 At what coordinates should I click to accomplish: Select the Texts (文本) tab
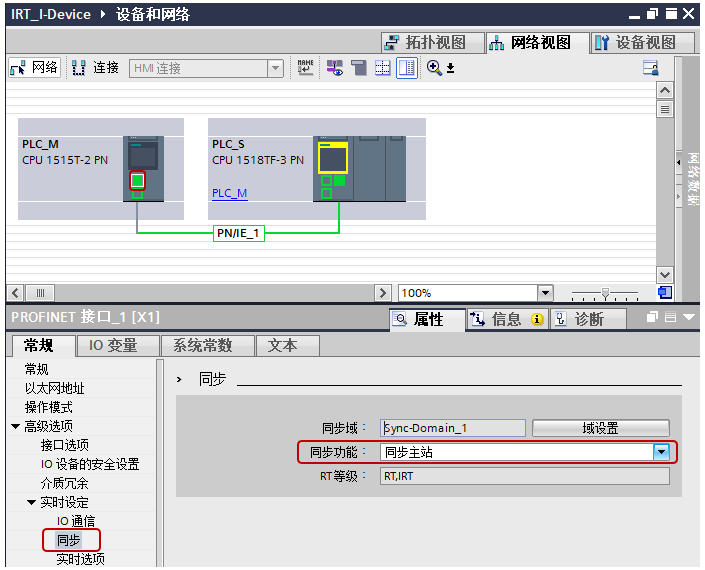pyautogui.click(x=288, y=346)
